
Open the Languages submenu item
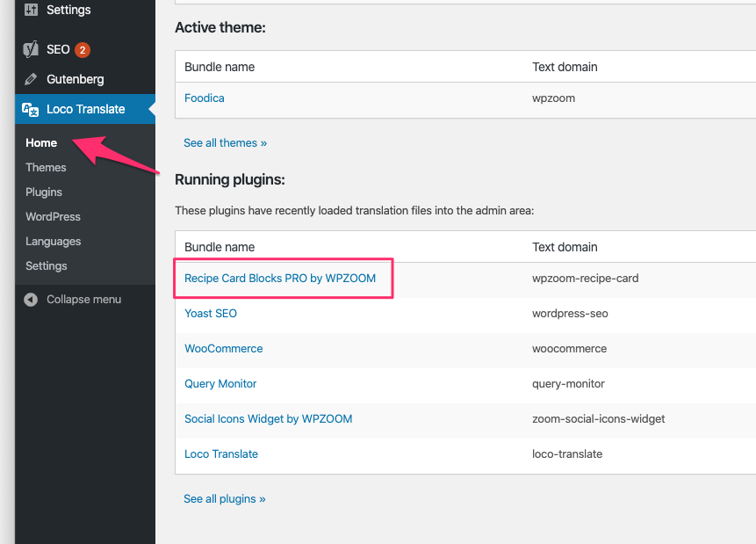[53, 242]
